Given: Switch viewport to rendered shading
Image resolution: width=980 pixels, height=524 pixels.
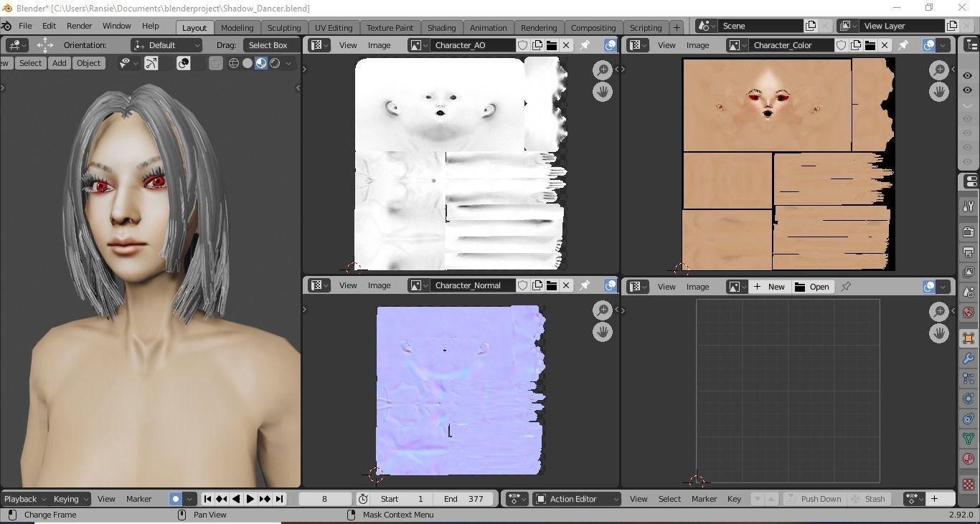Looking at the screenshot, I should coord(275,63).
